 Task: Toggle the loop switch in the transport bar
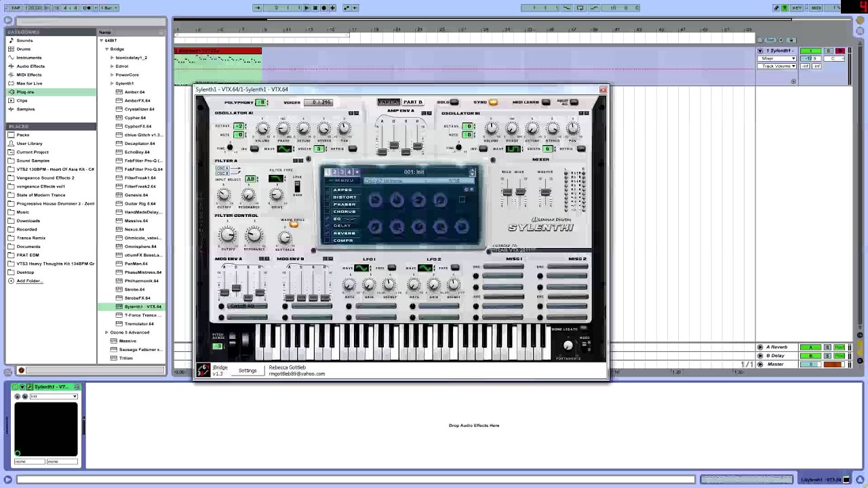coord(580,7)
